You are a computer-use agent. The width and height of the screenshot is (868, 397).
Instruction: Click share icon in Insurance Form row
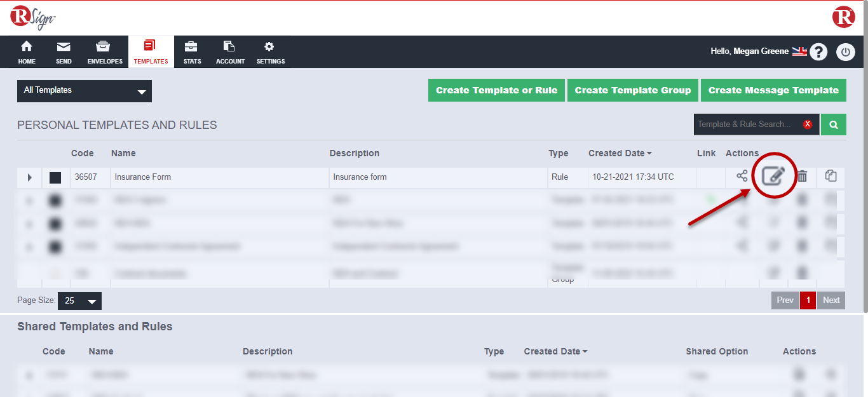pyautogui.click(x=742, y=176)
